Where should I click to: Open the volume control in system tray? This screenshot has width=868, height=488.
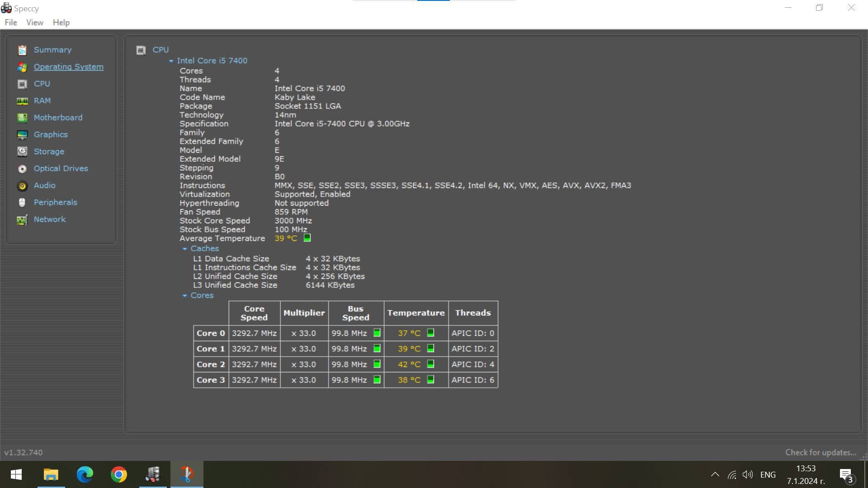(748, 474)
